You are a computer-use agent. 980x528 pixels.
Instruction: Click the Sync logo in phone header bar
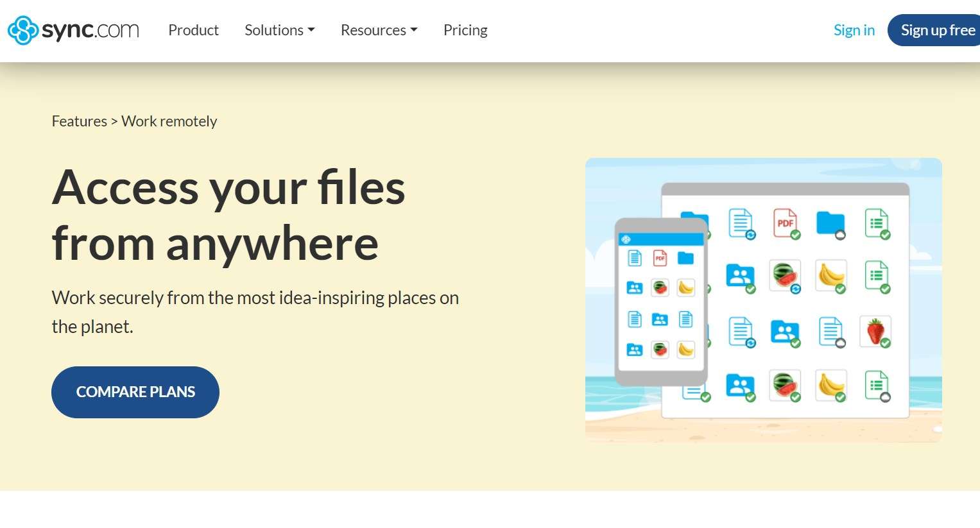[626, 239]
